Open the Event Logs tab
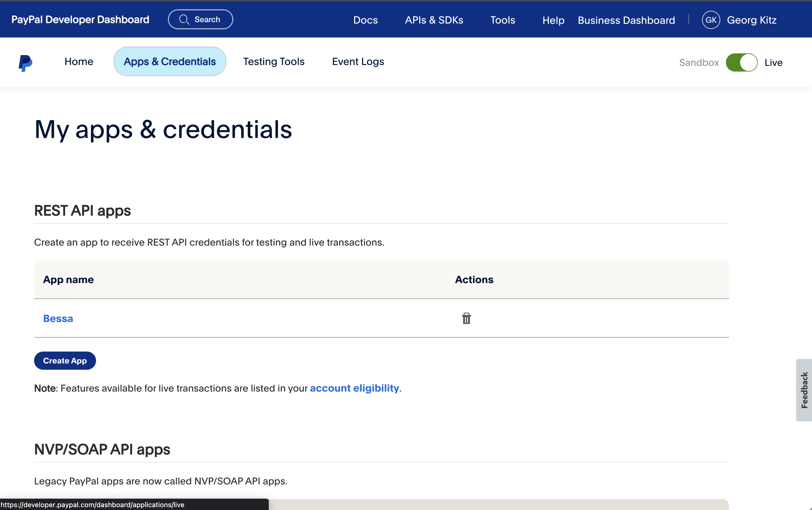 [358, 62]
